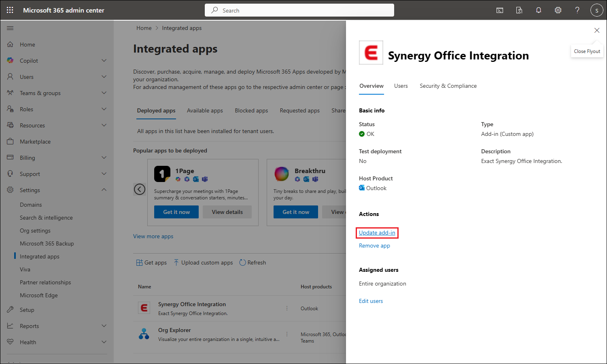
Task: Click the notifications bell icon
Action: click(x=539, y=10)
